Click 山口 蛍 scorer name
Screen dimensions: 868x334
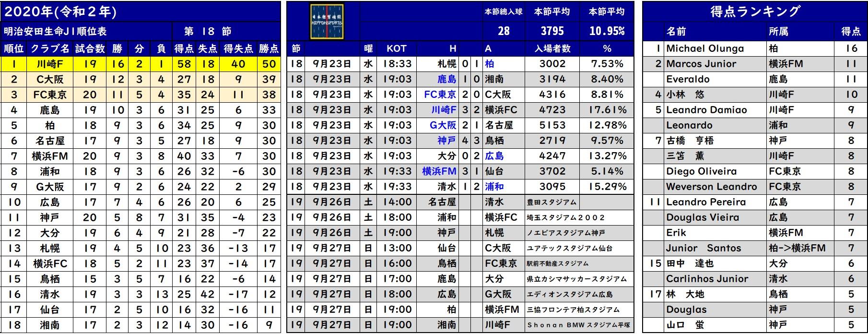(685, 325)
